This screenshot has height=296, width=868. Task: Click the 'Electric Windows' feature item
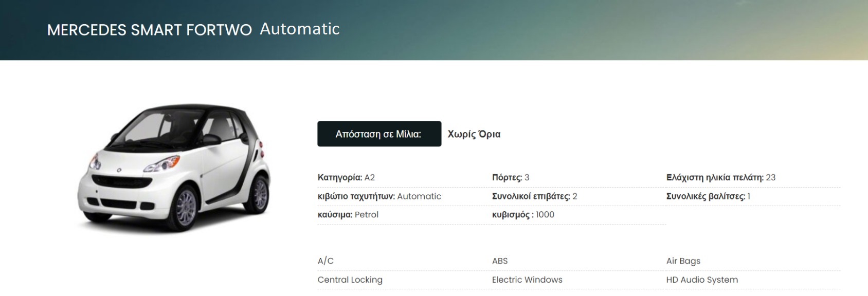[527, 280]
